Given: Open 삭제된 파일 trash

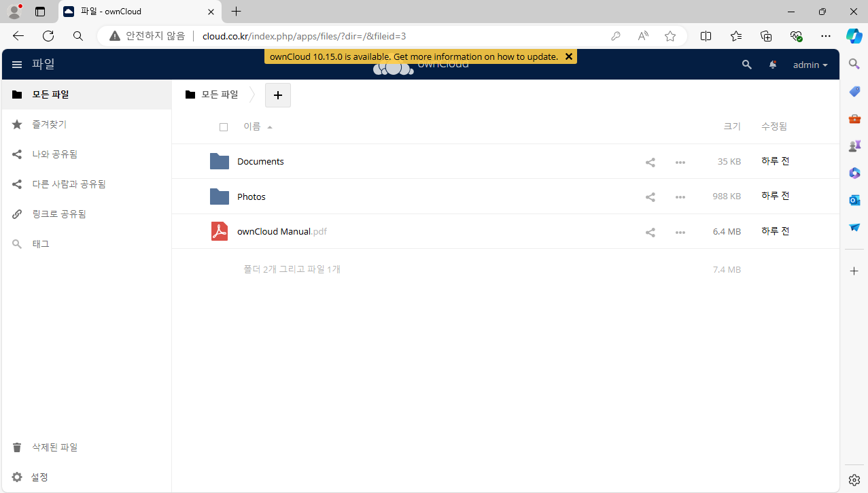Looking at the screenshot, I should [86, 447].
